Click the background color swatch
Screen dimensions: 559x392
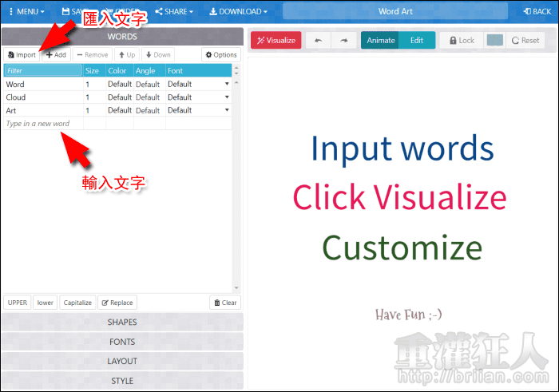coord(495,41)
